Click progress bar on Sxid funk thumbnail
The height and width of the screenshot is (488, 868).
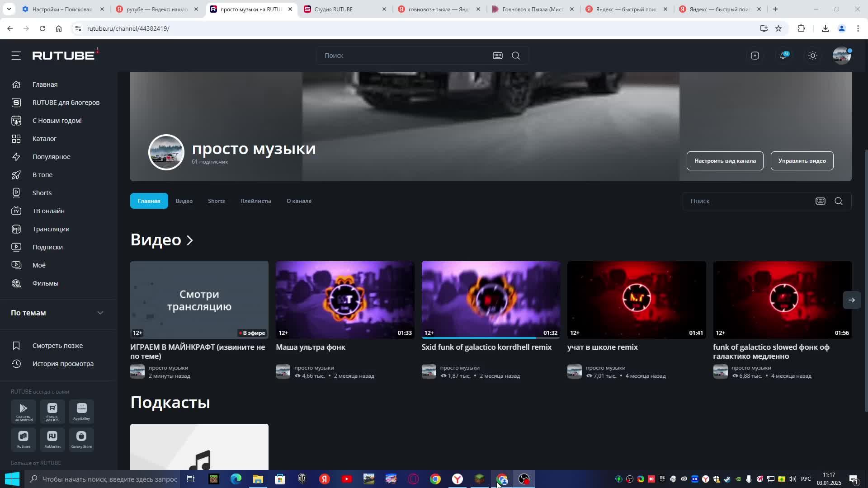click(x=491, y=338)
